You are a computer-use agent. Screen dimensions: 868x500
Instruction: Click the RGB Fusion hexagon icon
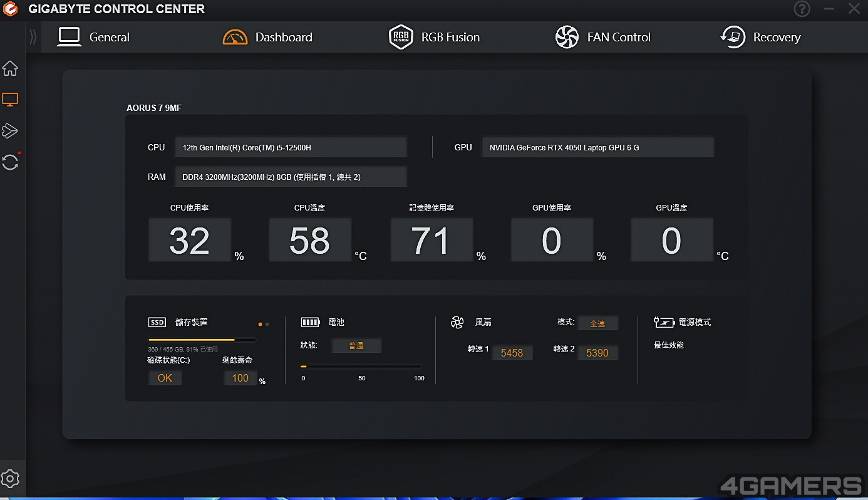click(401, 38)
